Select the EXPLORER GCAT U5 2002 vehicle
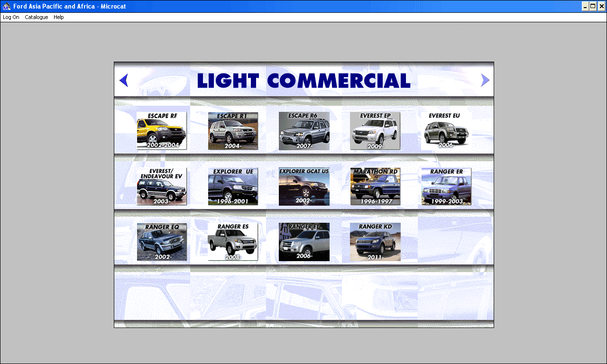The height and width of the screenshot is (364, 607). (x=304, y=186)
